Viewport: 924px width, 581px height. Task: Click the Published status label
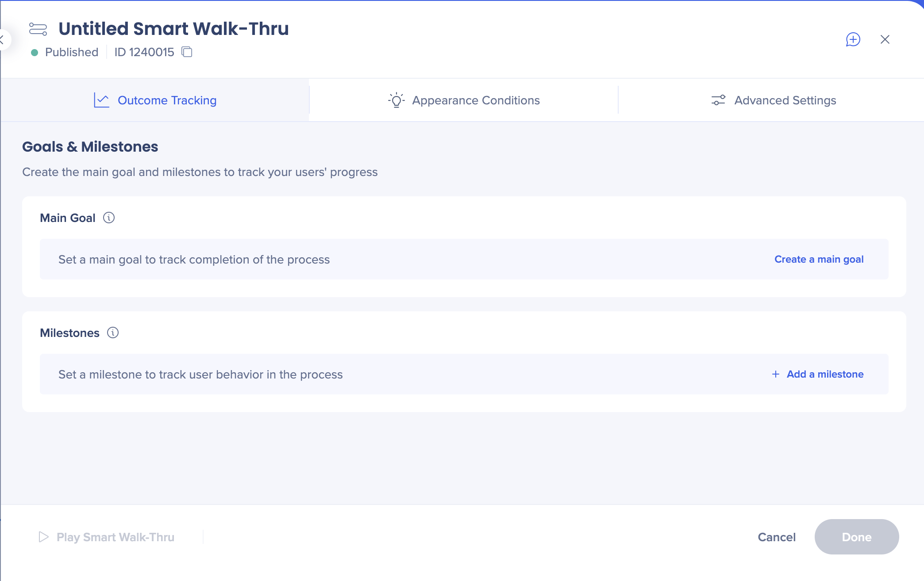72,52
